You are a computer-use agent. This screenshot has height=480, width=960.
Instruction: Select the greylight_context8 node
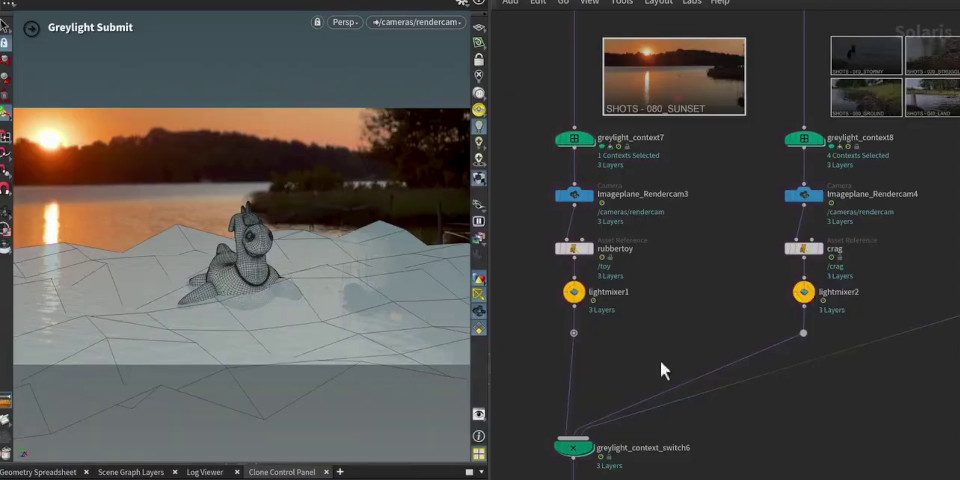click(804, 139)
